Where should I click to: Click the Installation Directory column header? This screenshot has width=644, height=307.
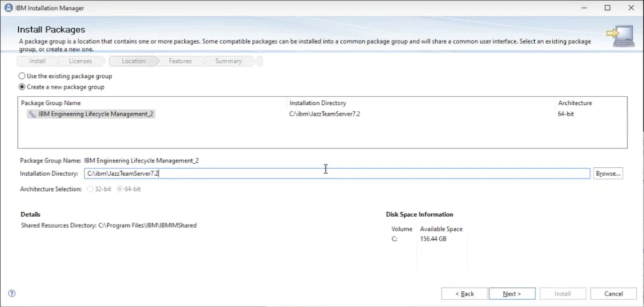[318, 103]
